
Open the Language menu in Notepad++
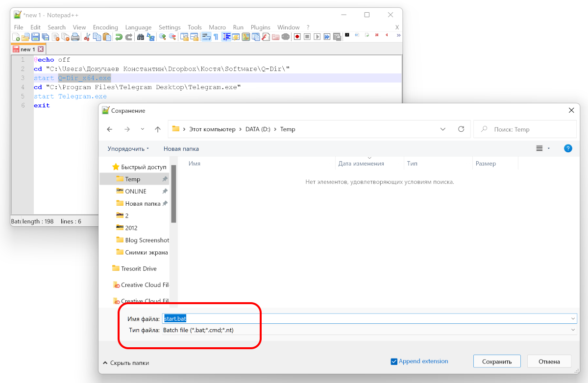pyautogui.click(x=138, y=27)
